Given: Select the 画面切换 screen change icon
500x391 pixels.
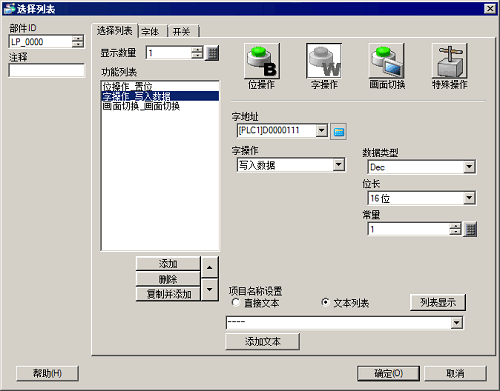Looking at the screenshot, I should tap(387, 61).
